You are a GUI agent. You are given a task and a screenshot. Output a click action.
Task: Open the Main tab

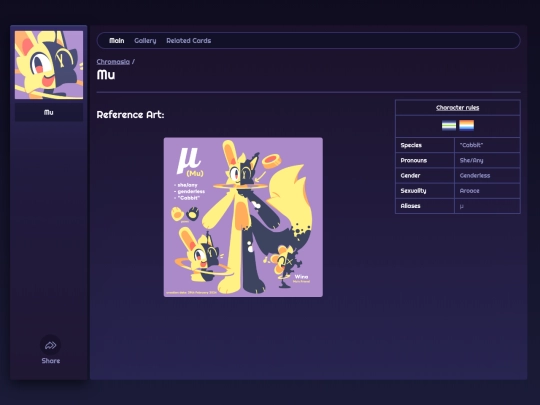coord(116,41)
